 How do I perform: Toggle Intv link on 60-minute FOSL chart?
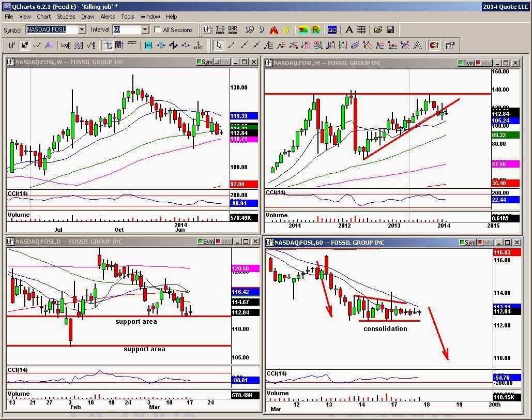click(485, 243)
